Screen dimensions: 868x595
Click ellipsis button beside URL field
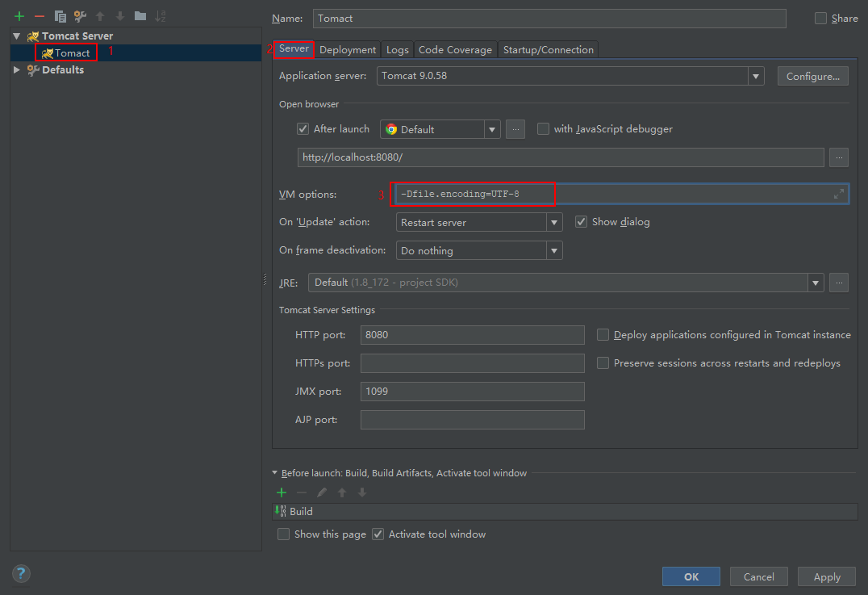839,157
